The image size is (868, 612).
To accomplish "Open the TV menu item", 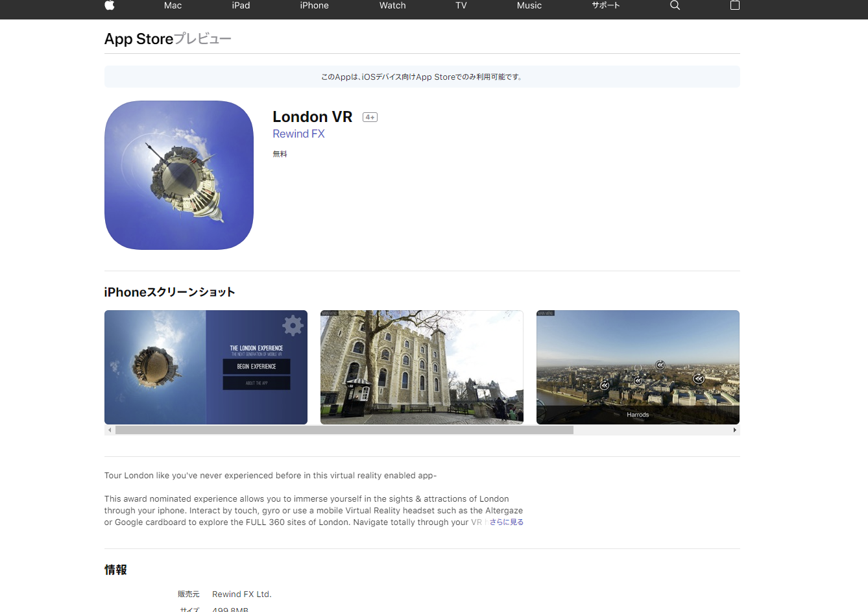I will [461, 5].
